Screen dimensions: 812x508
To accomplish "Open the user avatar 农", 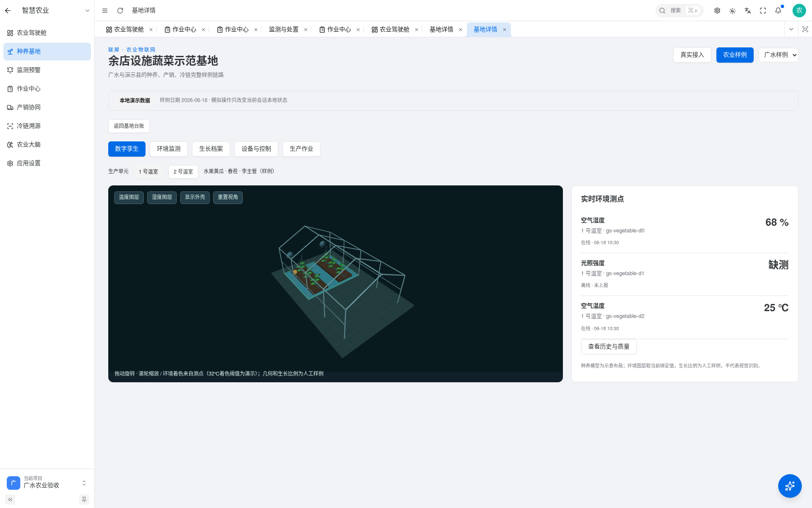I will coord(799,11).
